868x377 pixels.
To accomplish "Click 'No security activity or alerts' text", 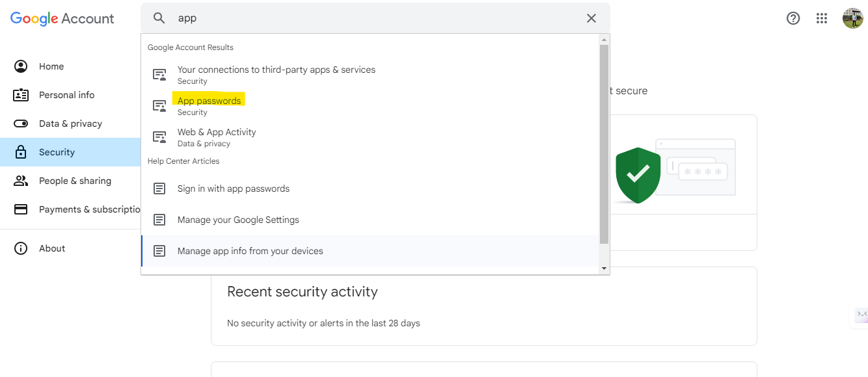I will (x=323, y=323).
